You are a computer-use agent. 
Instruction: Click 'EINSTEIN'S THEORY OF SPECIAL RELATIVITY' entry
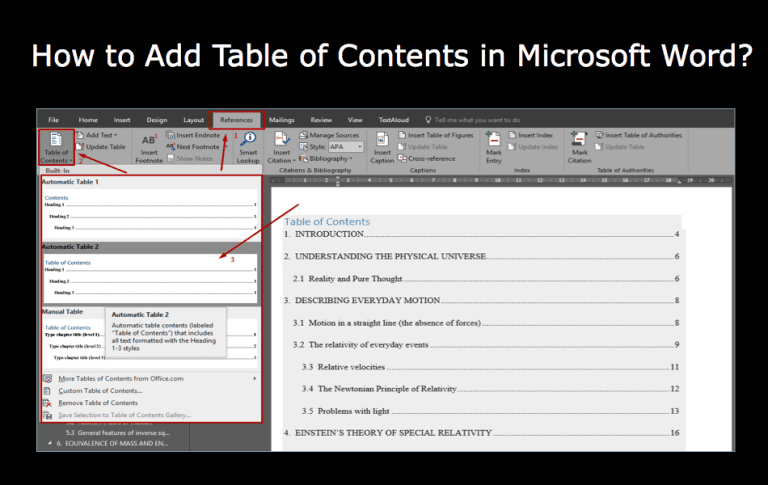[x=482, y=433]
